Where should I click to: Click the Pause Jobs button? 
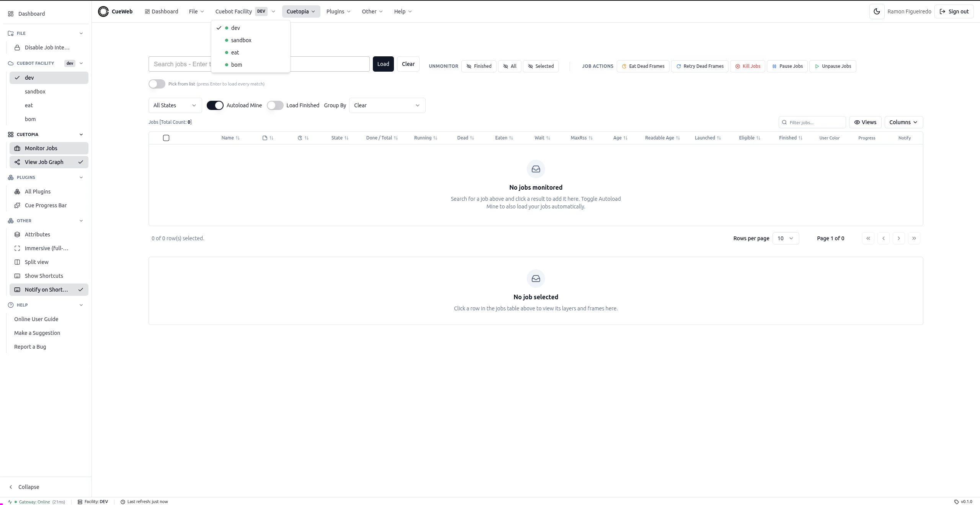click(787, 66)
